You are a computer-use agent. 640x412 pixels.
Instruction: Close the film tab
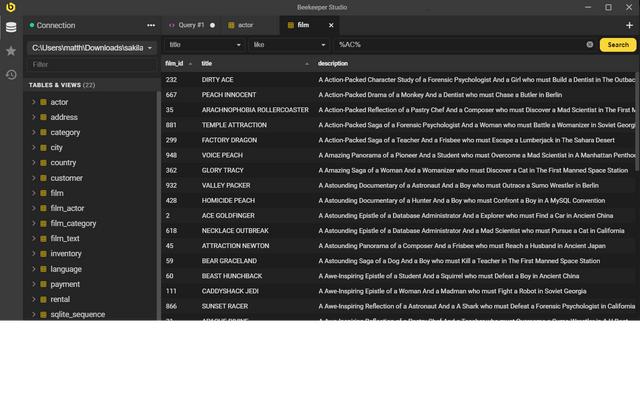coord(331,25)
